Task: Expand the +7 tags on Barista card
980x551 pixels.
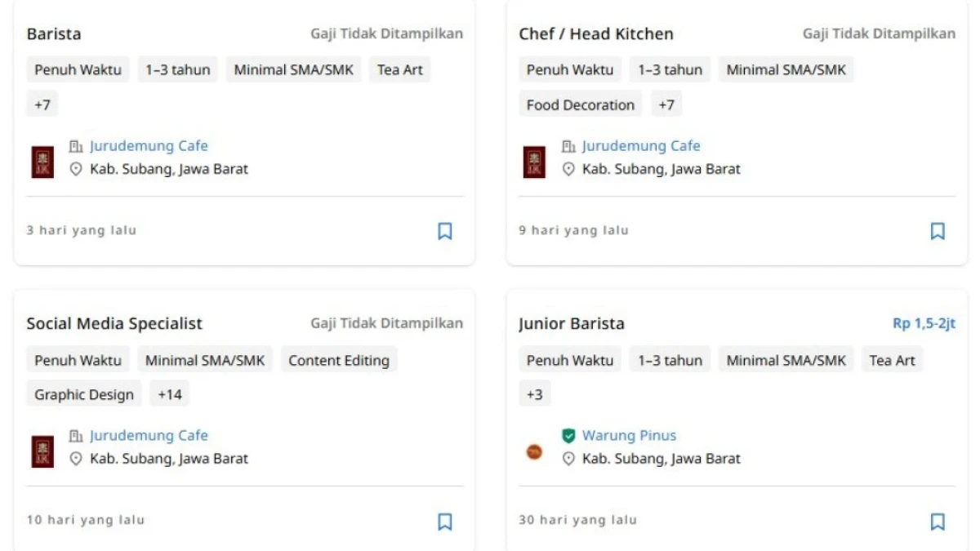Action: tap(42, 104)
